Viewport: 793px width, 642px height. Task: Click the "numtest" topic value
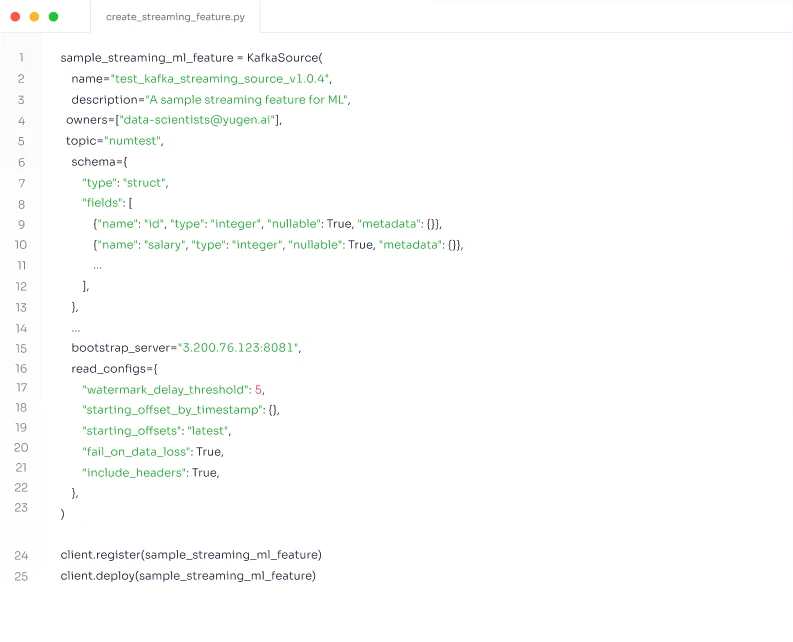coord(132,141)
